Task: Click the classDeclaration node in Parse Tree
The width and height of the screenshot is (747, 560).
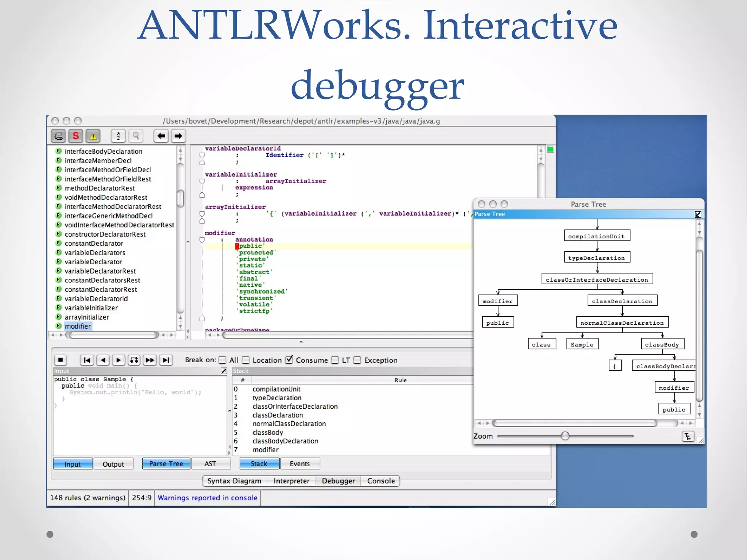Action: 622,301
